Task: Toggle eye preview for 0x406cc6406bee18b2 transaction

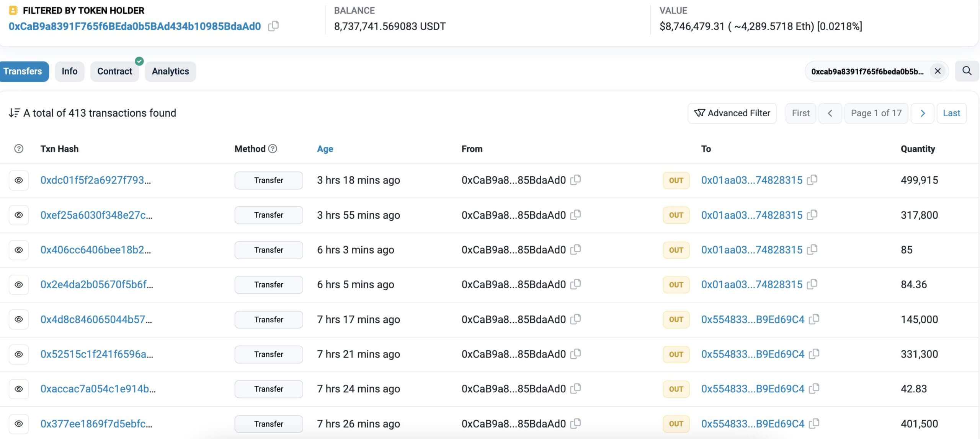Action: [19, 250]
